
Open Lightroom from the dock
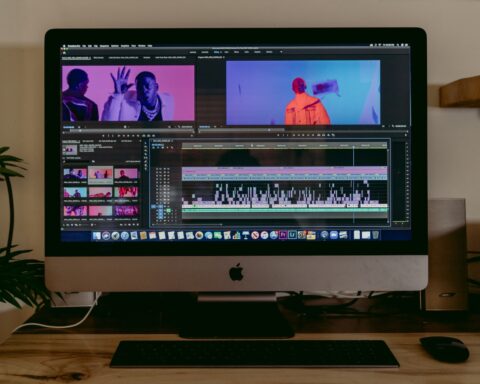(x=292, y=235)
